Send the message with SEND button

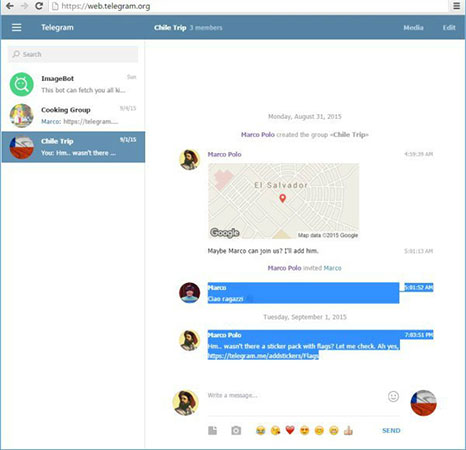391,431
